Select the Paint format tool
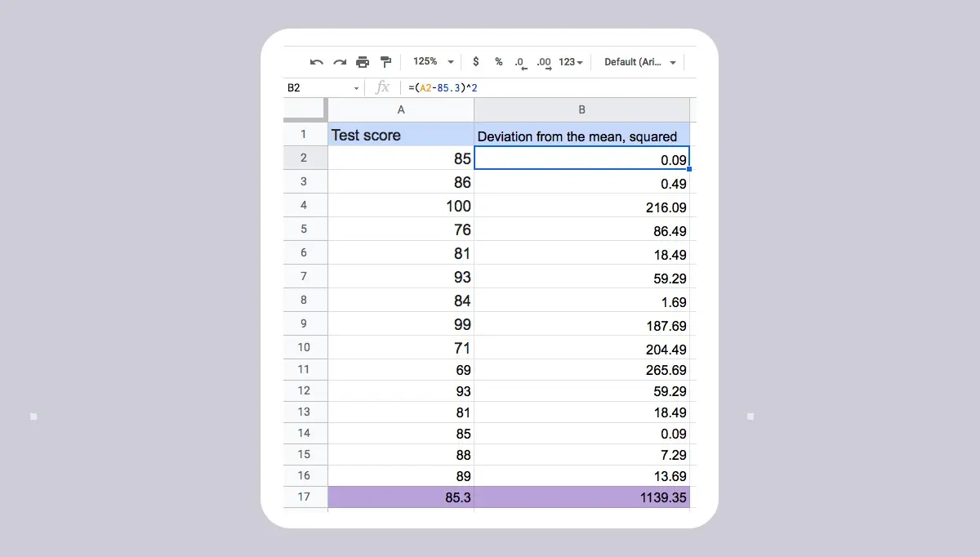Screen dimensions: 980x557 385,61
